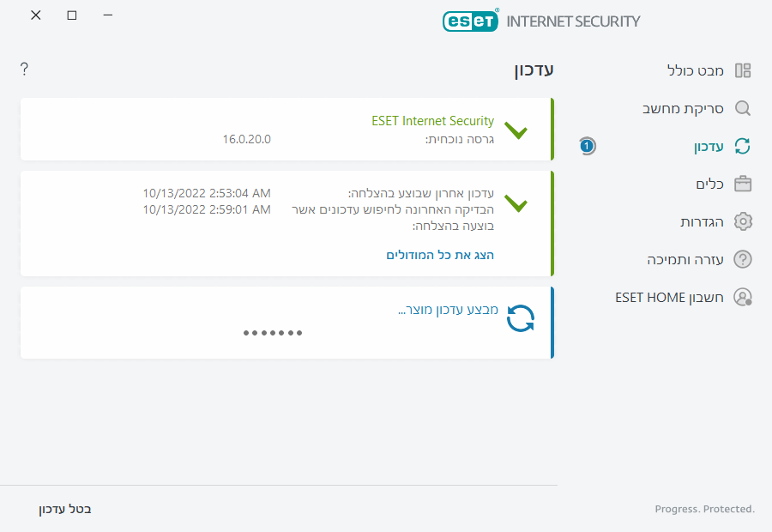The image size is (772, 532).
Task: Click the Update refresh arrows sidebar icon
Action: [743, 146]
